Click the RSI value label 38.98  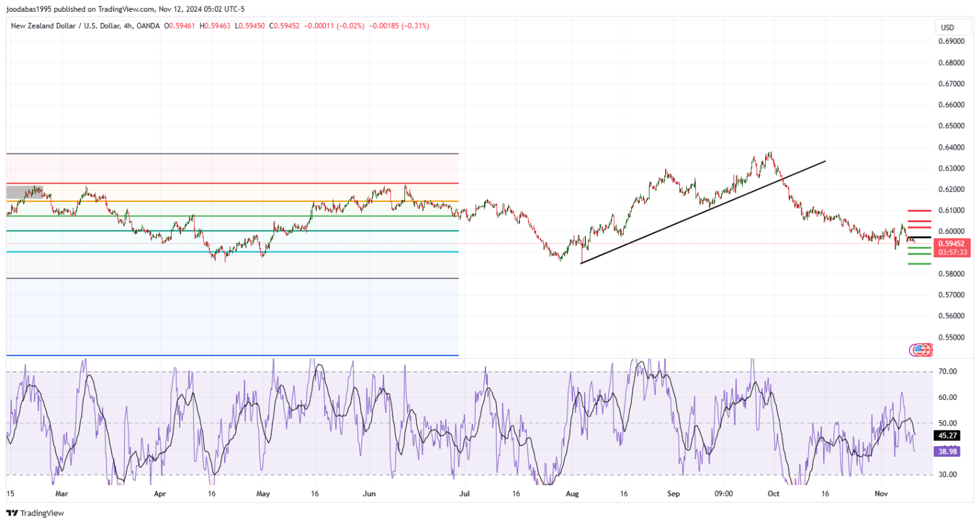[x=947, y=451]
